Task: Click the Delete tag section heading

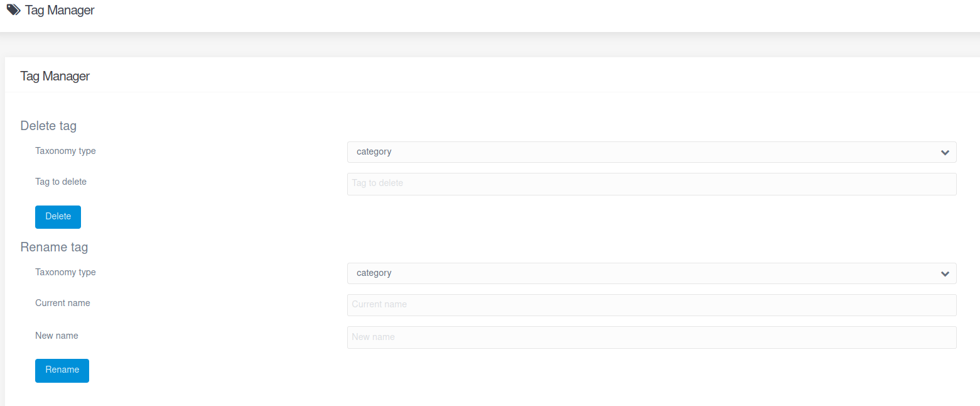Action: [x=48, y=126]
